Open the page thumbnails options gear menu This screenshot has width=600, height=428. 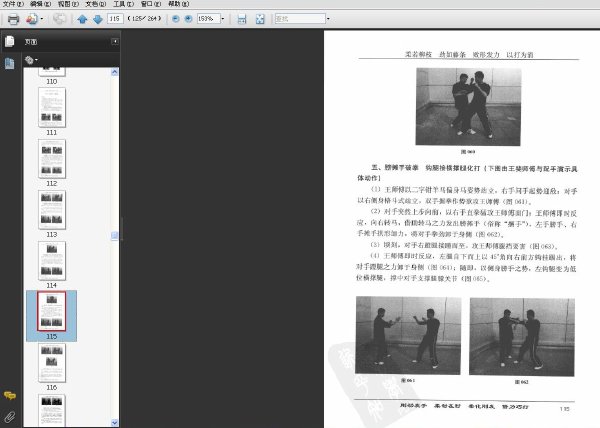pos(31,60)
